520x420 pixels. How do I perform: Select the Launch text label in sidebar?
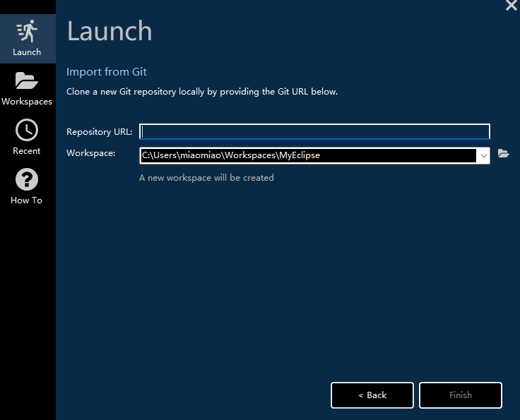(x=27, y=52)
